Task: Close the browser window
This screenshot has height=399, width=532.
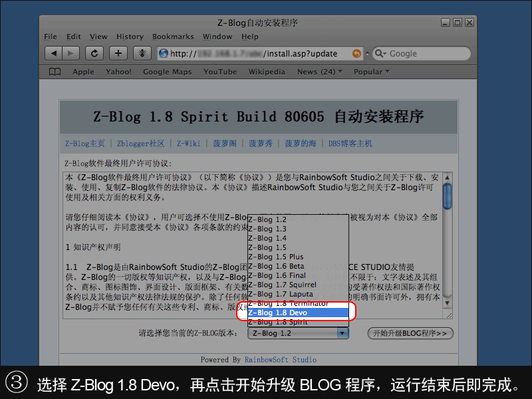Action: [469, 23]
